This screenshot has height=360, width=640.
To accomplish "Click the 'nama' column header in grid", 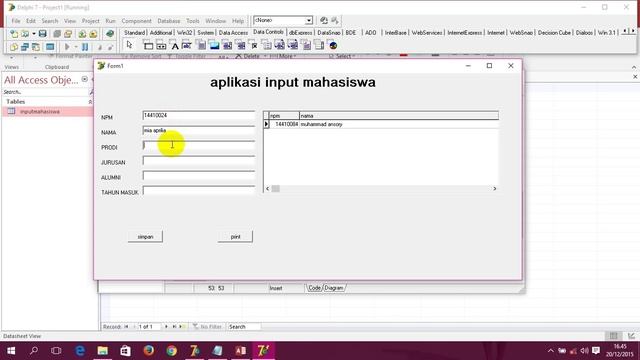I will pos(399,116).
